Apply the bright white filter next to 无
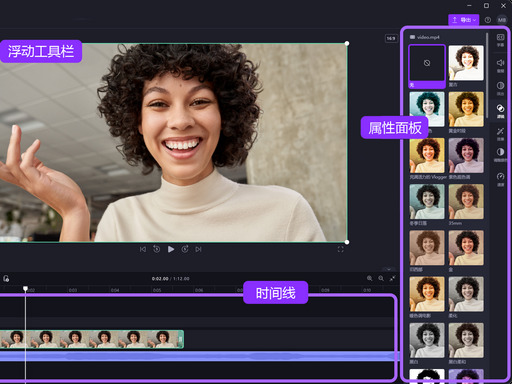512x384 pixels. 466,63
